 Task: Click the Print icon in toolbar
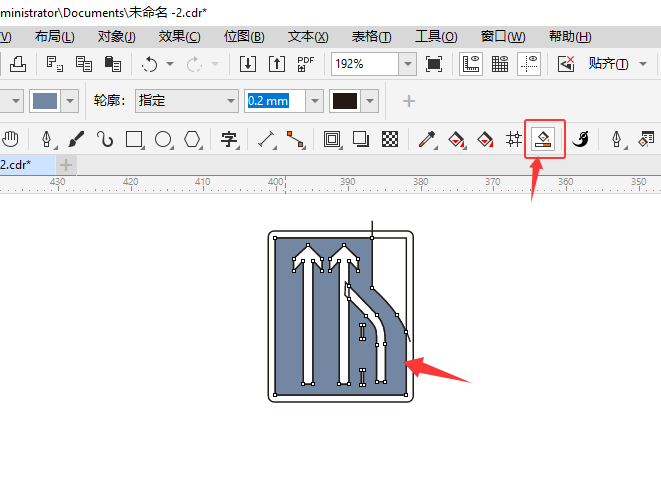[18, 64]
